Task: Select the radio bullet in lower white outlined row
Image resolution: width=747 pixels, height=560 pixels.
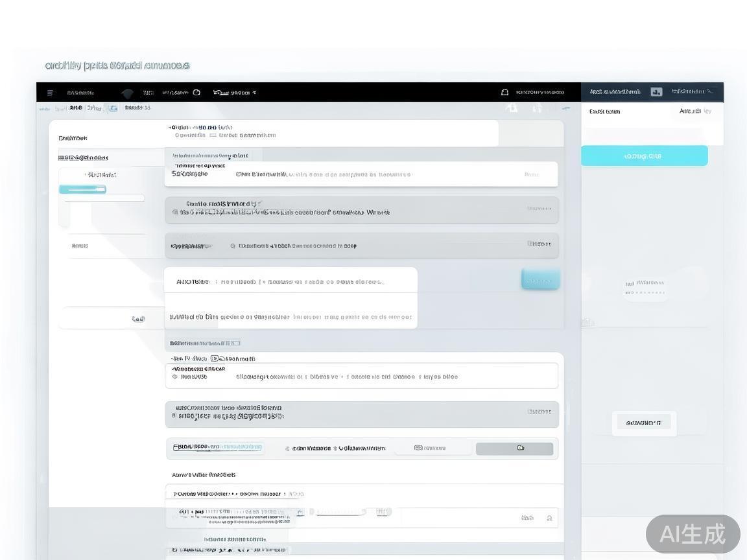Action: [x=174, y=377]
